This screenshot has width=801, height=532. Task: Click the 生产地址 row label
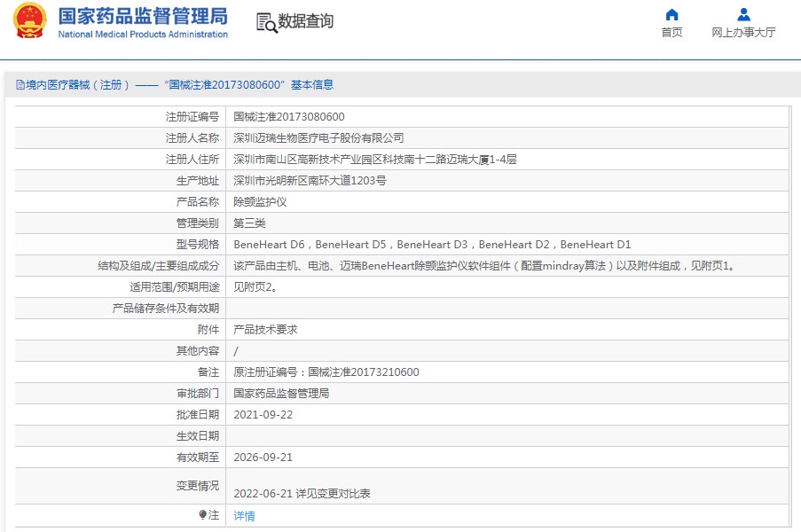pos(198,181)
